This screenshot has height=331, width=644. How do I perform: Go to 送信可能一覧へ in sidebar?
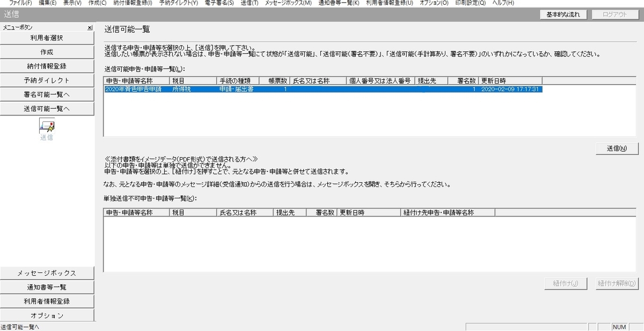pos(47,108)
